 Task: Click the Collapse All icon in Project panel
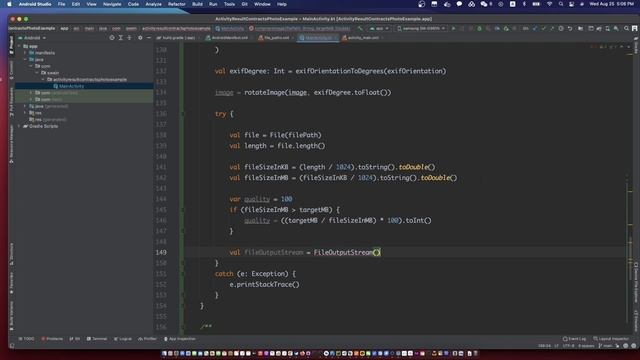tap(129, 38)
